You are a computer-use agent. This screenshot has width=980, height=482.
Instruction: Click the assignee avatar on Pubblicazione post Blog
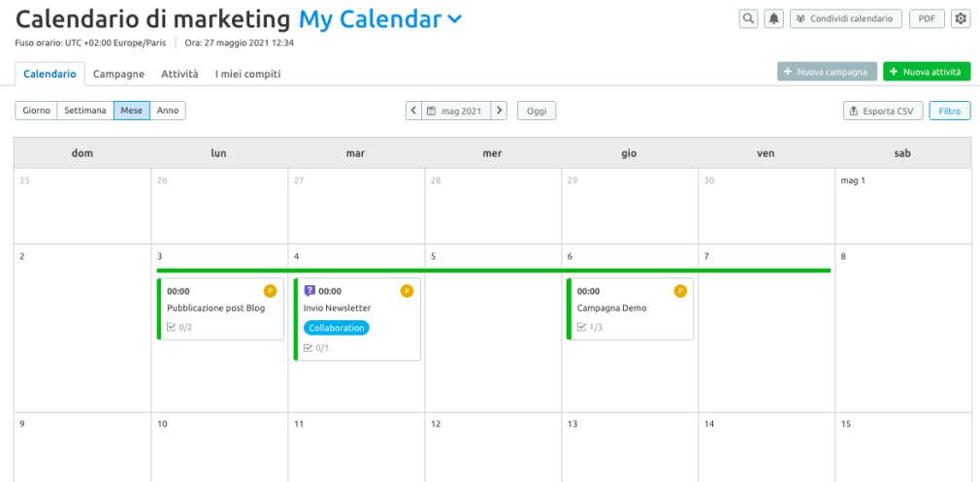click(x=270, y=291)
